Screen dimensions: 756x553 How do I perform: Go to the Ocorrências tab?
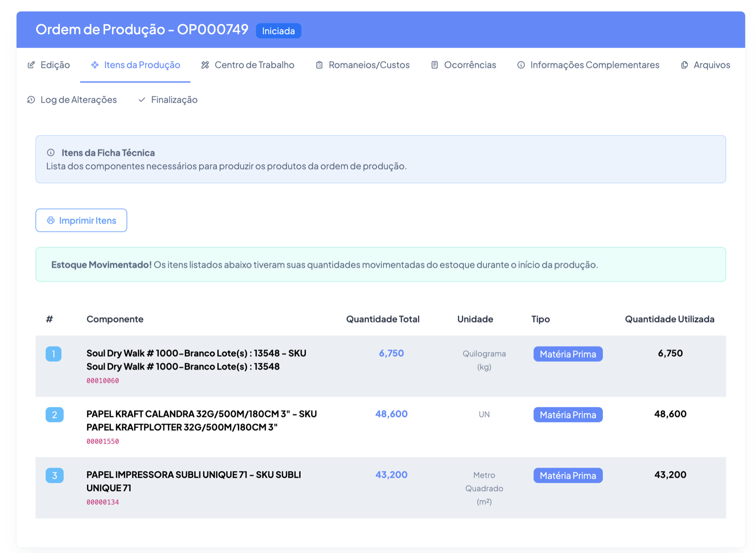(464, 65)
